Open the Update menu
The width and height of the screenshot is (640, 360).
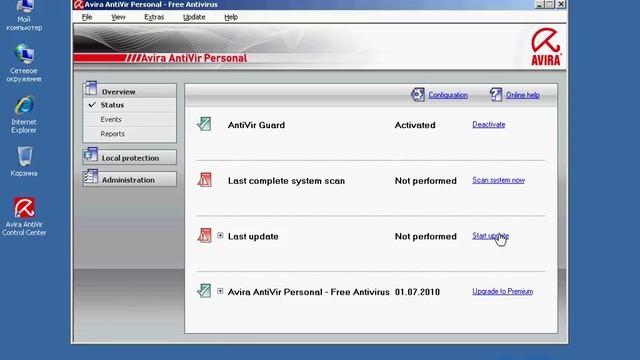[194, 17]
